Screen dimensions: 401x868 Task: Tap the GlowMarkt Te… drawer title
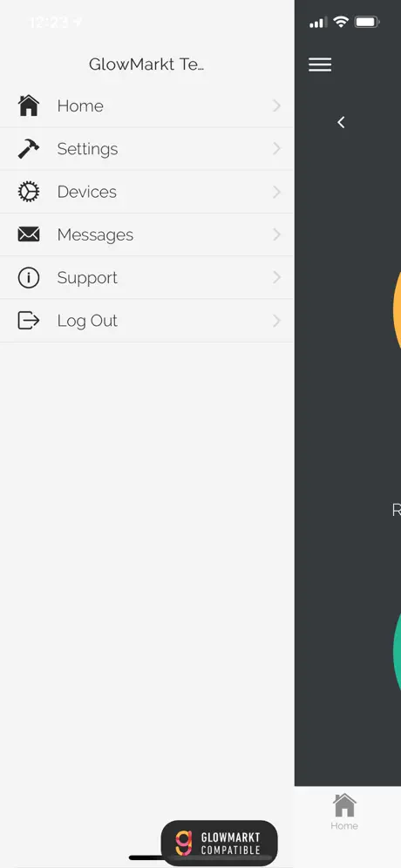point(146,64)
